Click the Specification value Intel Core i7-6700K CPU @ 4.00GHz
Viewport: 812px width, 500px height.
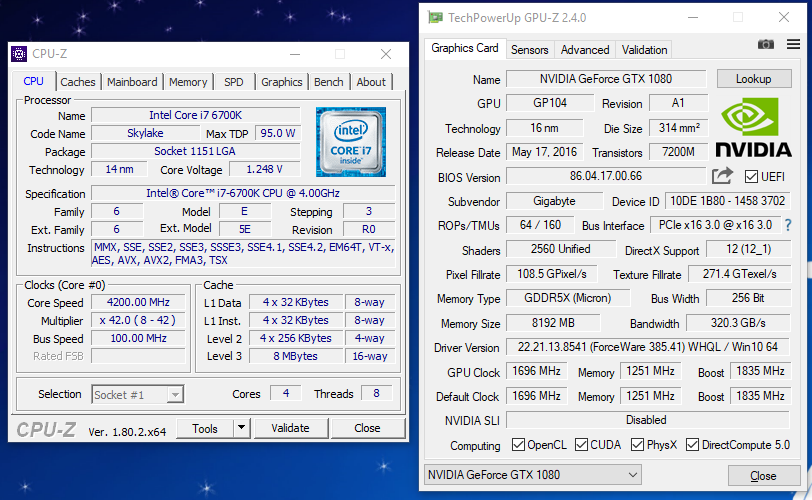pos(243,193)
